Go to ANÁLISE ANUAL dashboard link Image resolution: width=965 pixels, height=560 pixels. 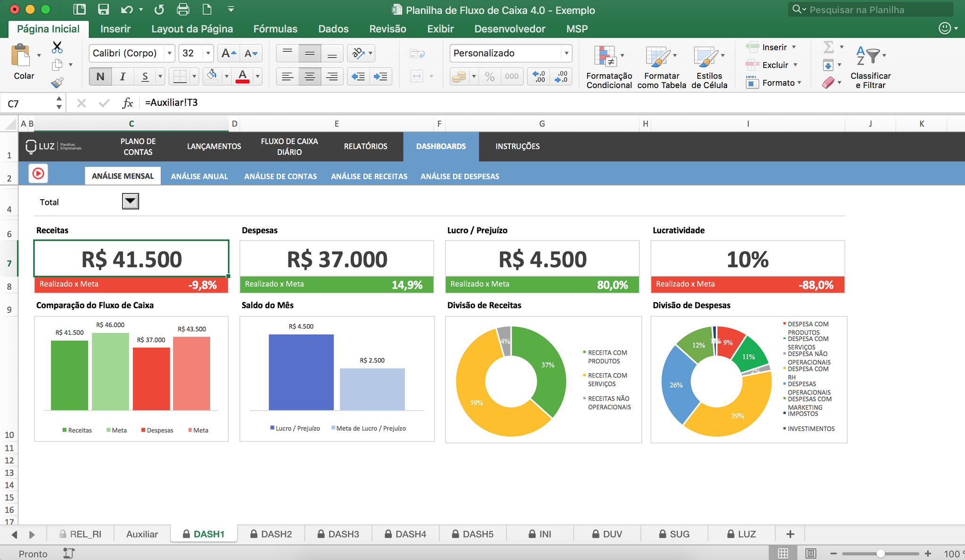(199, 176)
